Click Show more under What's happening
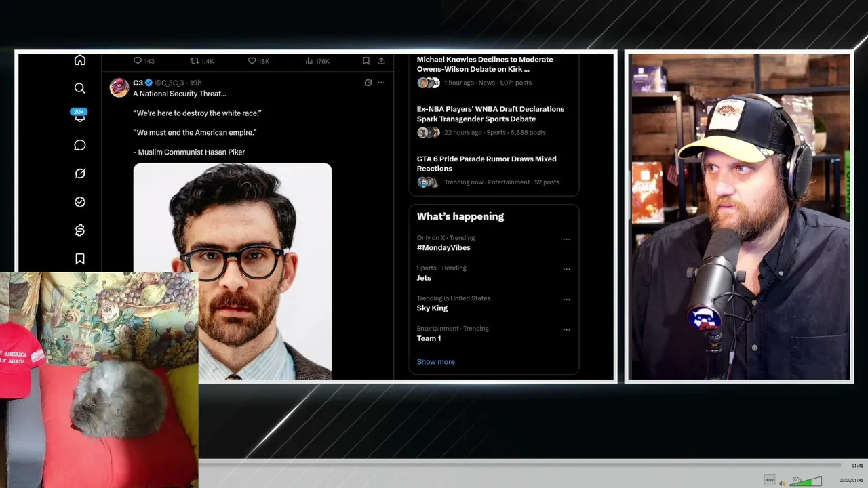 pyautogui.click(x=436, y=362)
